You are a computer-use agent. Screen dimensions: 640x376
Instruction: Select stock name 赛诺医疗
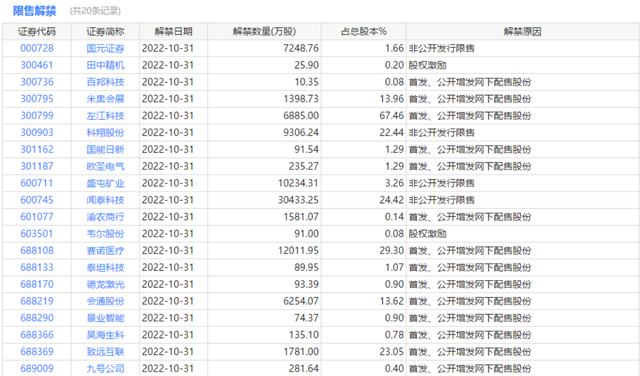point(105,250)
